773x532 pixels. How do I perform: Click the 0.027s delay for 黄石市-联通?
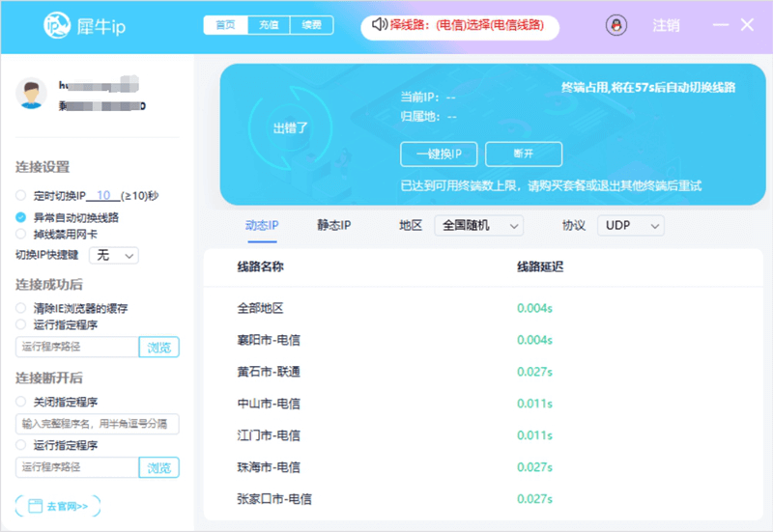point(535,372)
